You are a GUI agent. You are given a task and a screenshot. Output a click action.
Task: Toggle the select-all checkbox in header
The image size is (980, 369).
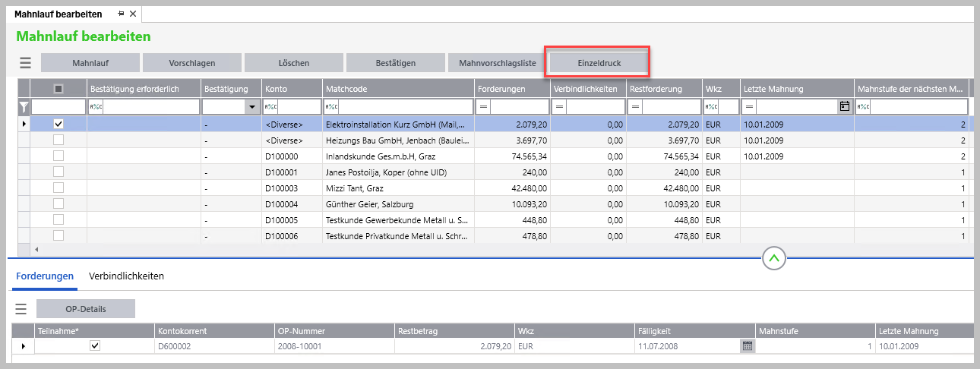58,89
